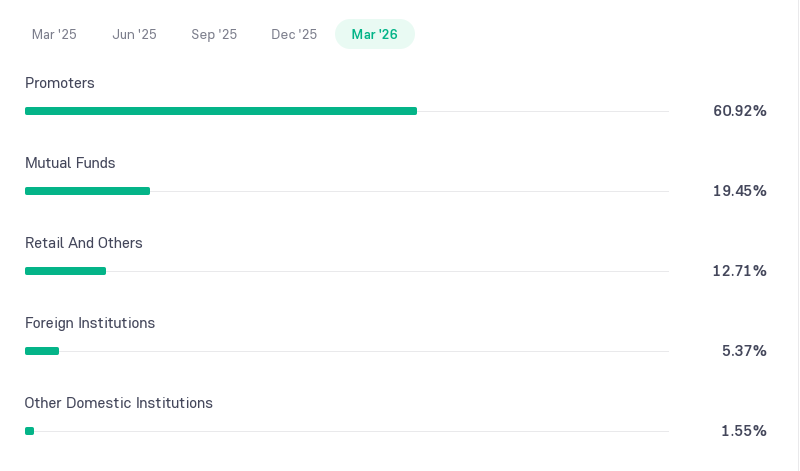The width and height of the screenshot is (800, 471).
Task: Click the Other Domestic Institutions label
Action: click(x=118, y=403)
